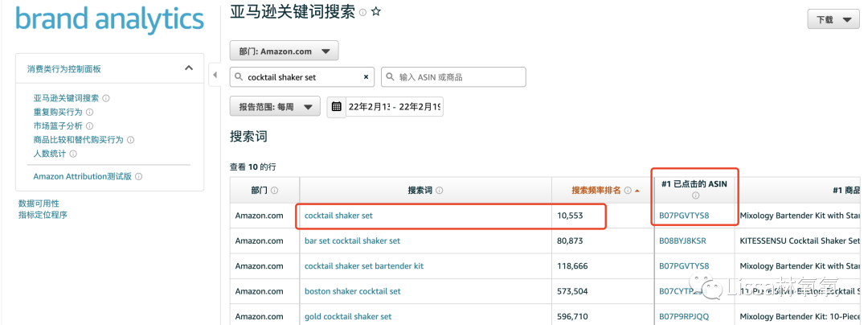Click info icon beside 人数统计
Image resolution: width=868 pixels, height=325 pixels.
(73, 154)
